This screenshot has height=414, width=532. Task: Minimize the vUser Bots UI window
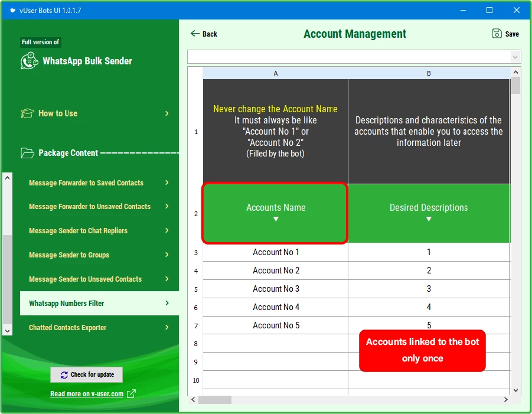pyautogui.click(x=463, y=10)
